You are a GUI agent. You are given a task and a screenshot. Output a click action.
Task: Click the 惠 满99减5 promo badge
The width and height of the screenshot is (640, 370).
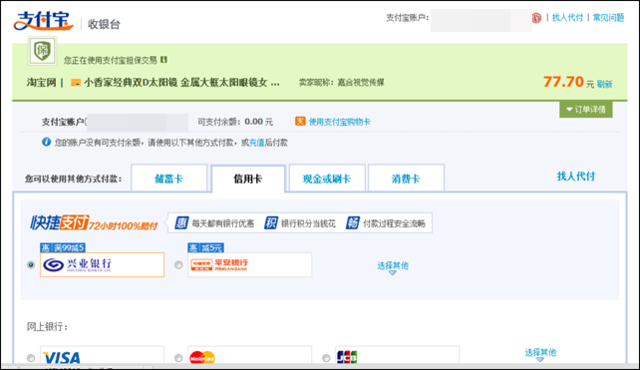(x=62, y=248)
